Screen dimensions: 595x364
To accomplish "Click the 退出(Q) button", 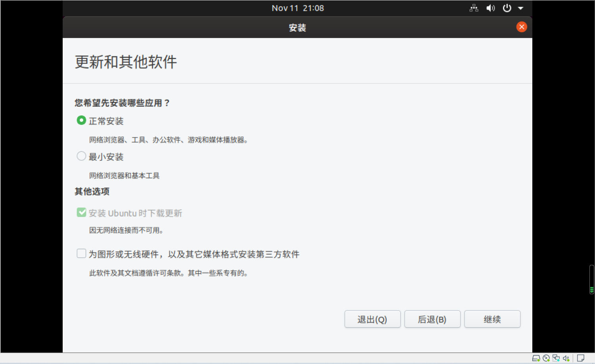I will coord(372,319).
